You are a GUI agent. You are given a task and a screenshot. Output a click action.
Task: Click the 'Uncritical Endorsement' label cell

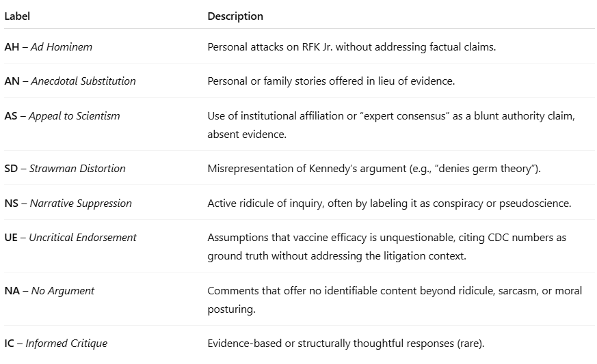(83, 238)
